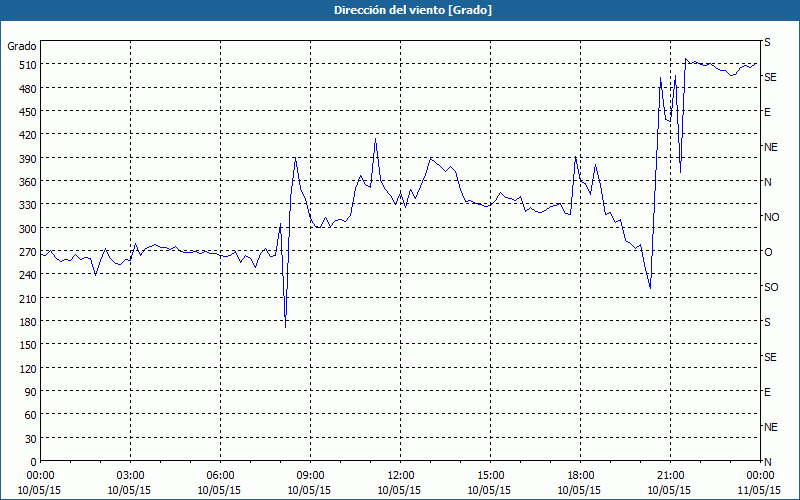Select the 10/05/15 date under 21:00
Image resolution: width=800 pixels, height=500 pixels.
coord(669,491)
